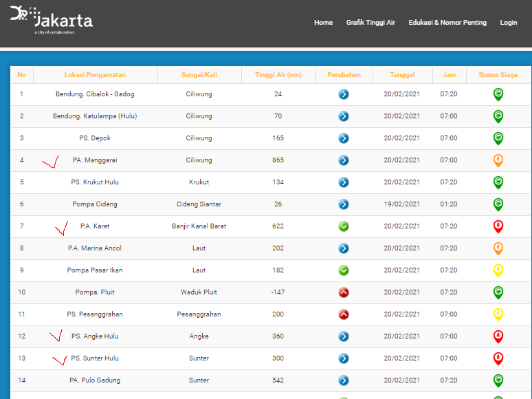Click yellow status pin for Pompa Pasar Ikan
Viewport: 532px width, 399px height.
(498, 270)
